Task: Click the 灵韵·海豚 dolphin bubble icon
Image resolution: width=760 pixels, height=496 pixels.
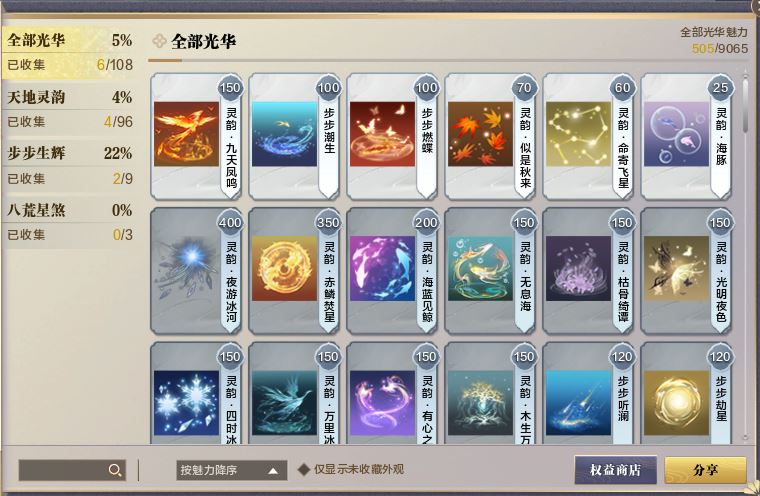Action: (676, 134)
